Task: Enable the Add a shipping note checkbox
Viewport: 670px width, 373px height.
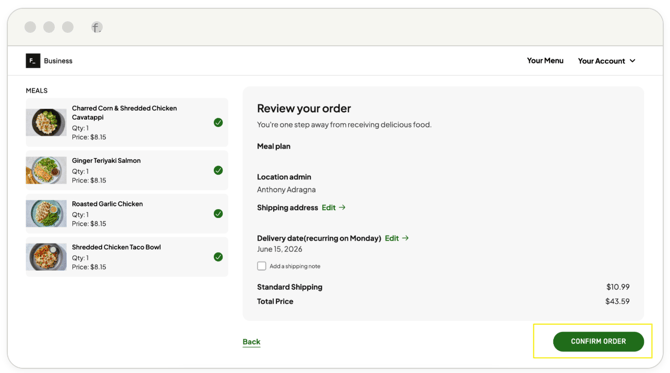Action: click(262, 266)
